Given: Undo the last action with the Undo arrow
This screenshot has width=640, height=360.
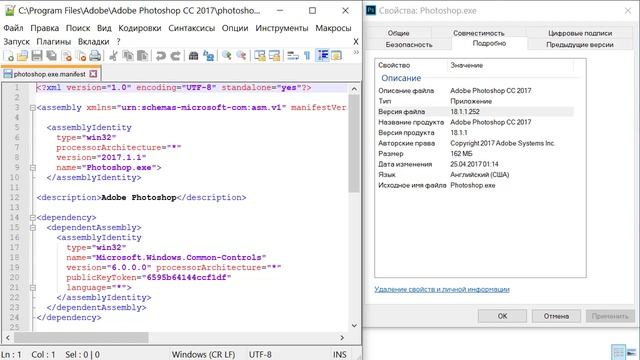Looking at the screenshot, I should 160,56.
